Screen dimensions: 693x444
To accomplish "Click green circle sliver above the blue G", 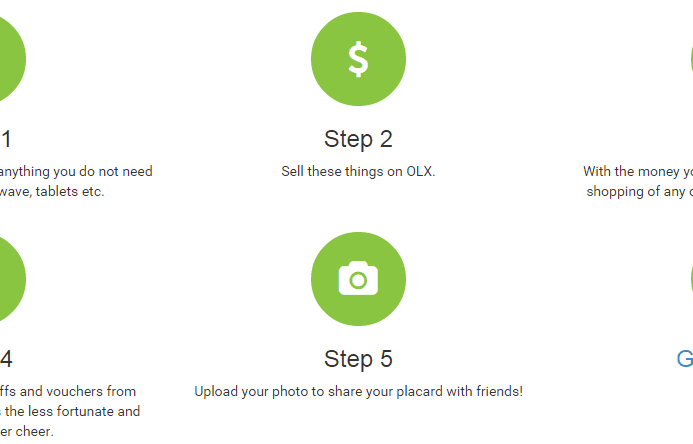I will (x=692, y=279).
